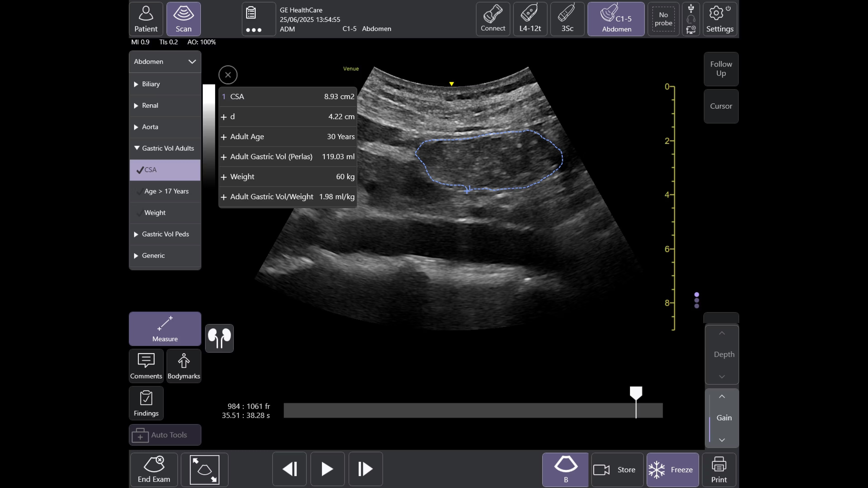
Task: Open the Bodymarks tool
Action: point(184,366)
